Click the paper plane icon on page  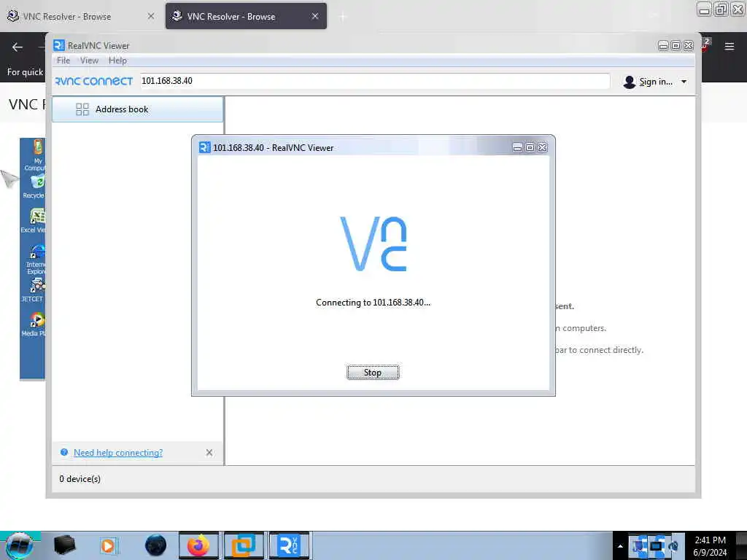[x=9, y=179]
